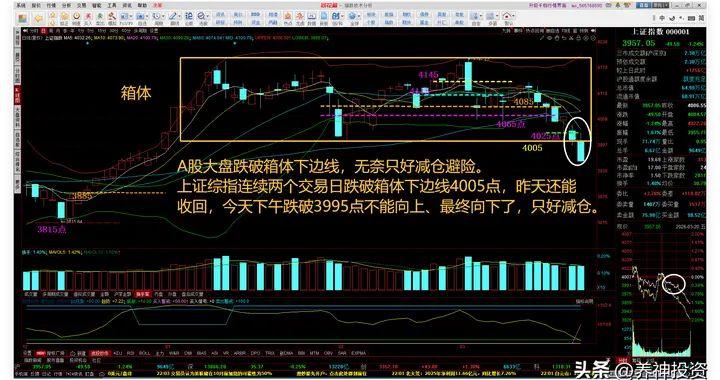Expand the 周期 dropdown arrow

click(x=163, y=16)
